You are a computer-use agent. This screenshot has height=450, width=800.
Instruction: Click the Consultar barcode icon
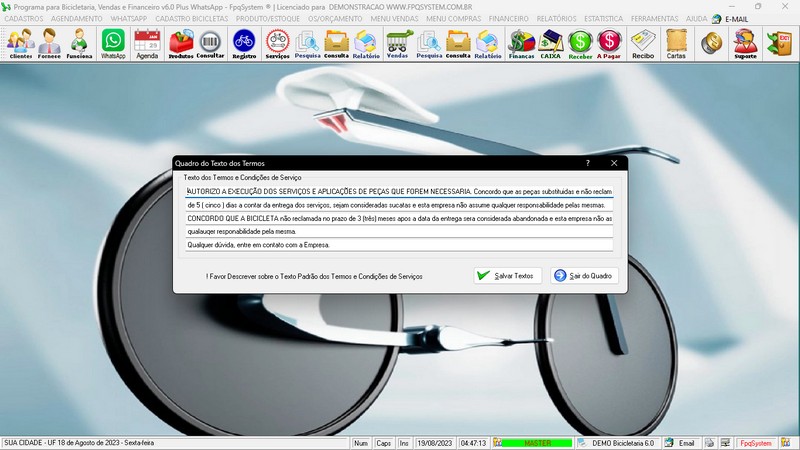point(210,44)
